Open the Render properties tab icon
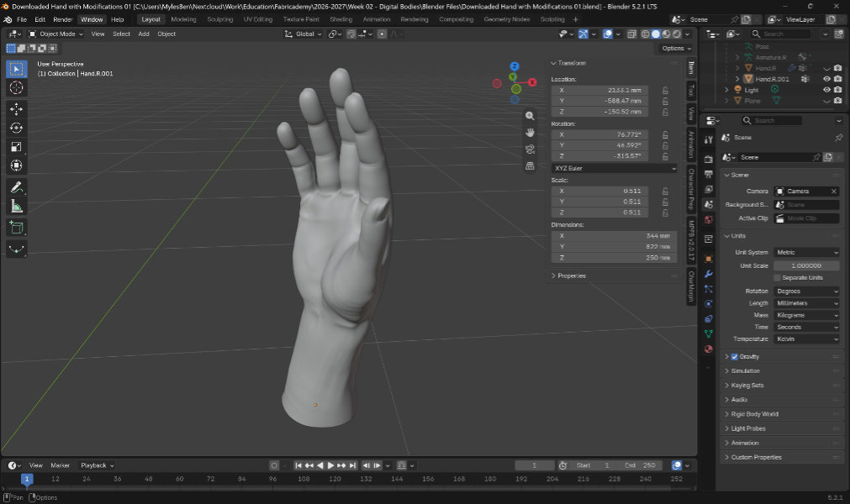Screen dimensions: 850x504 (708, 159)
